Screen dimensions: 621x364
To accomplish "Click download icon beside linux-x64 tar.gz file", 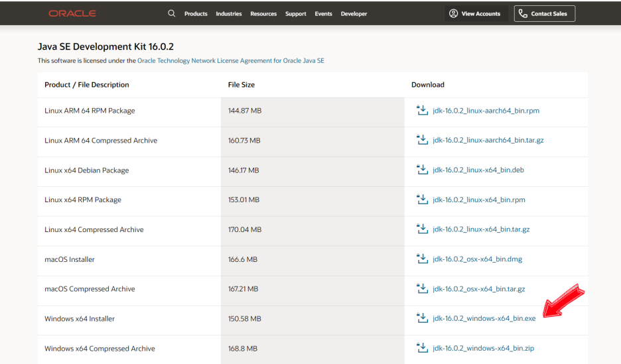I will click(422, 229).
